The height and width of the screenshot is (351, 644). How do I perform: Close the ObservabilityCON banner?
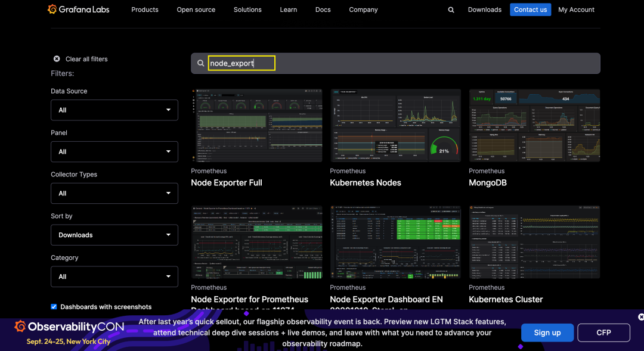[640, 317]
